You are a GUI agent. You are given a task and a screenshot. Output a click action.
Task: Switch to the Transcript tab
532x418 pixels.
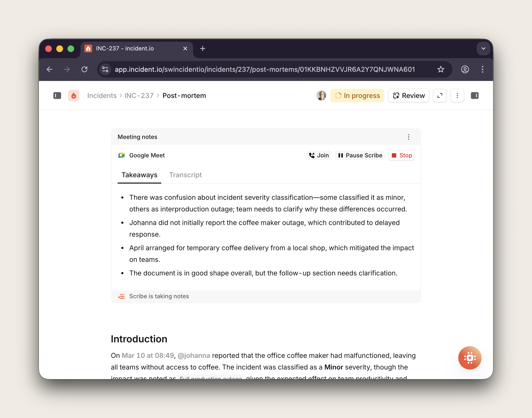coord(185,175)
